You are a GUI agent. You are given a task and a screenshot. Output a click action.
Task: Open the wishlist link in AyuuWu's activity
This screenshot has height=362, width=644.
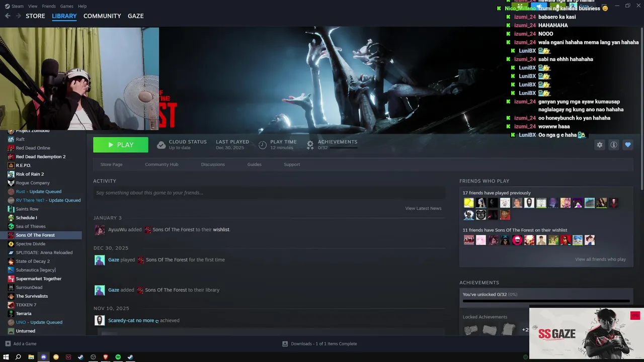point(221,230)
